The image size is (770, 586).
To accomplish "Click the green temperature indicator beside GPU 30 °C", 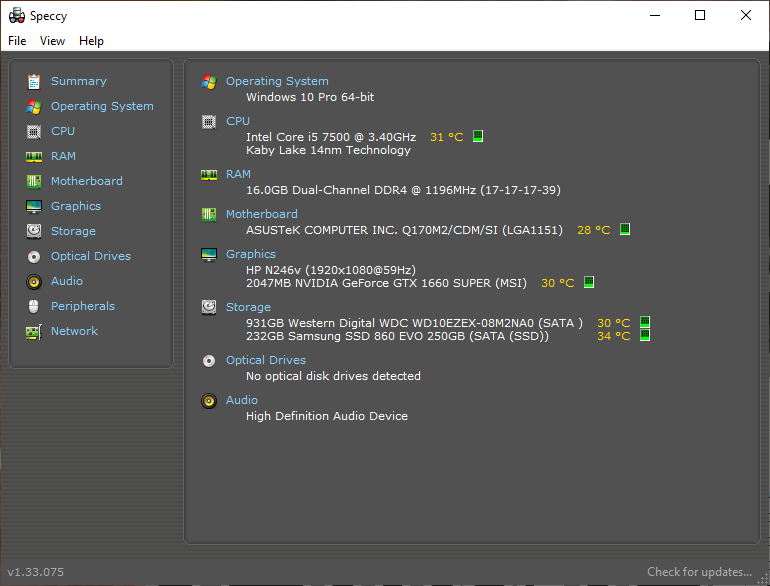I will click(589, 282).
